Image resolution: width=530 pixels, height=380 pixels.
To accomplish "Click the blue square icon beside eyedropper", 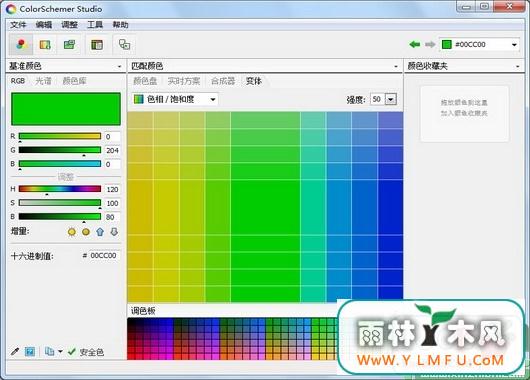I will [x=30, y=352].
